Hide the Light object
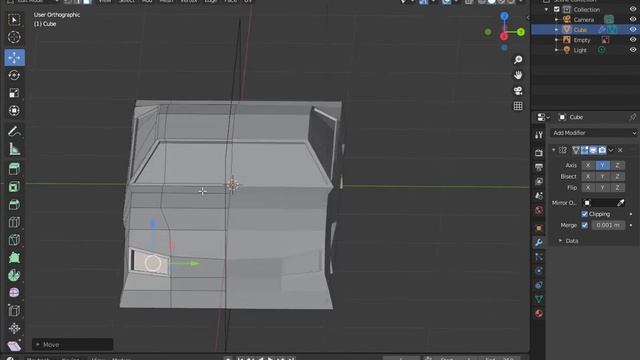Viewport: 640px width, 360px height. click(633, 50)
